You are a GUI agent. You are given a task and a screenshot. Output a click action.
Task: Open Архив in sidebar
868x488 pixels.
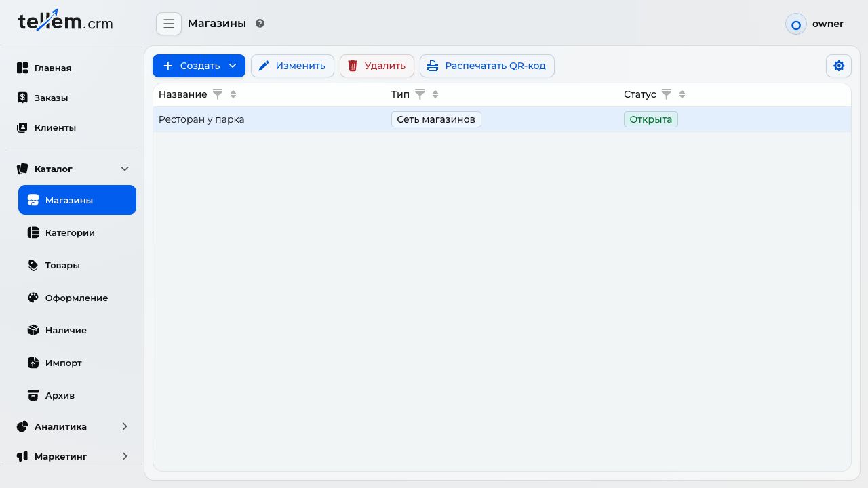[x=77, y=395]
